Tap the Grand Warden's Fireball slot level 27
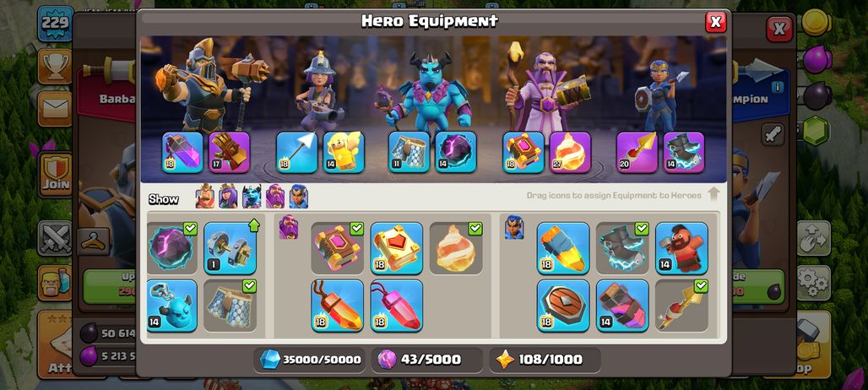The height and width of the screenshot is (390, 868). [x=570, y=152]
